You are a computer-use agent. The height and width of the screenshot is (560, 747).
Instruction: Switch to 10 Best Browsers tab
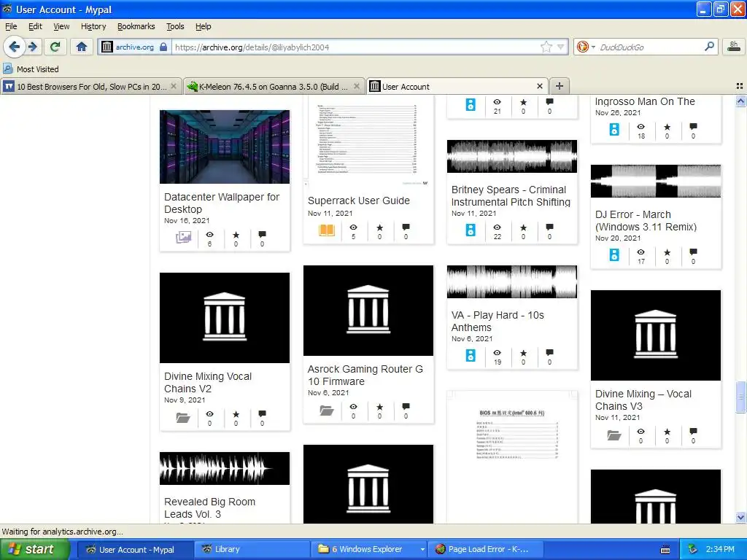pyautogui.click(x=90, y=86)
